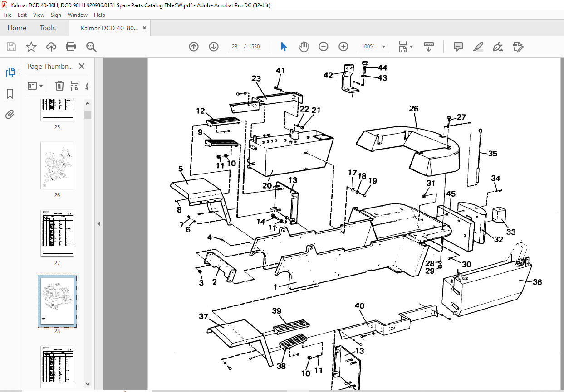
Task: Insert or extract pages icon in thumbnails
Action: click(x=75, y=86)
